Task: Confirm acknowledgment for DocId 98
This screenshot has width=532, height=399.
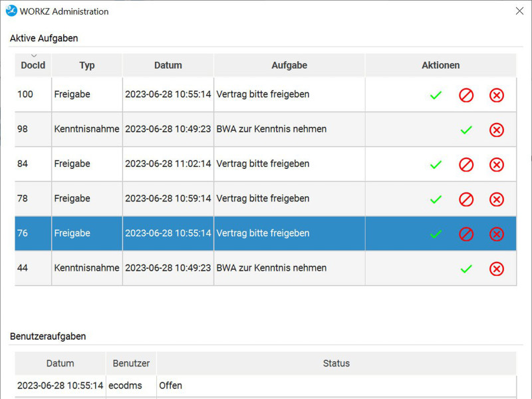Action: 466,130
